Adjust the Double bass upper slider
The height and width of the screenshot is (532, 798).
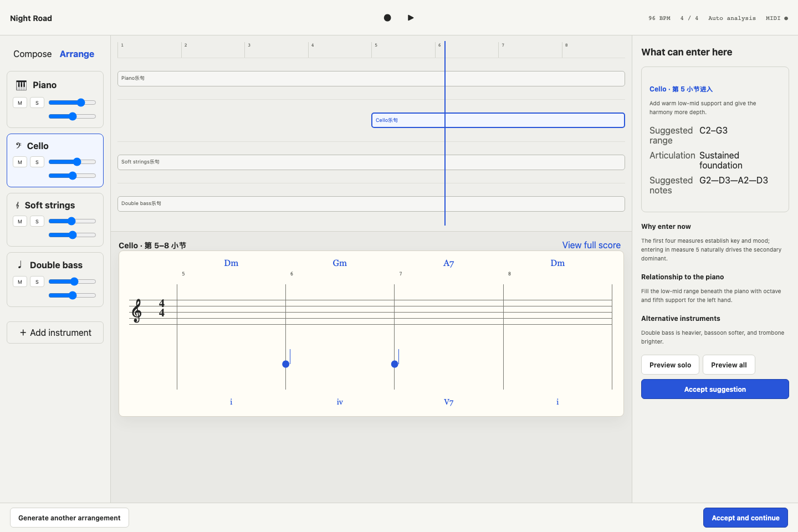72,282
